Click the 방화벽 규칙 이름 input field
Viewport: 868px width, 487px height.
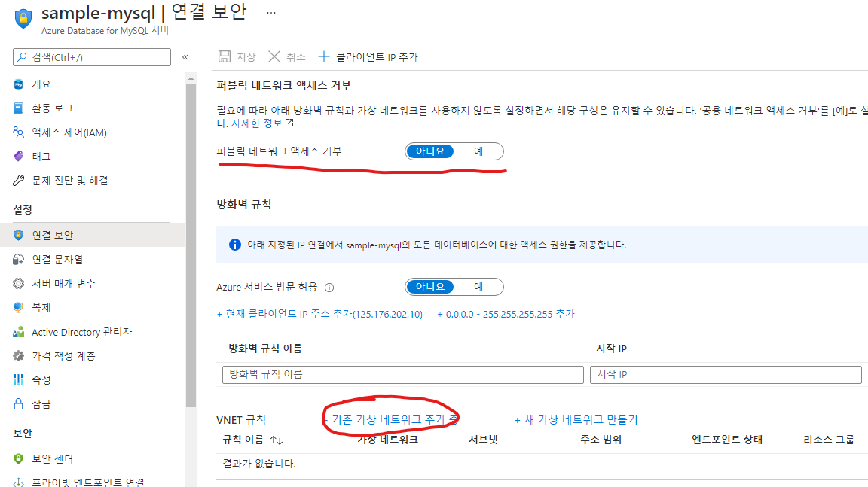pyautogui.click(x=403, y=374)
